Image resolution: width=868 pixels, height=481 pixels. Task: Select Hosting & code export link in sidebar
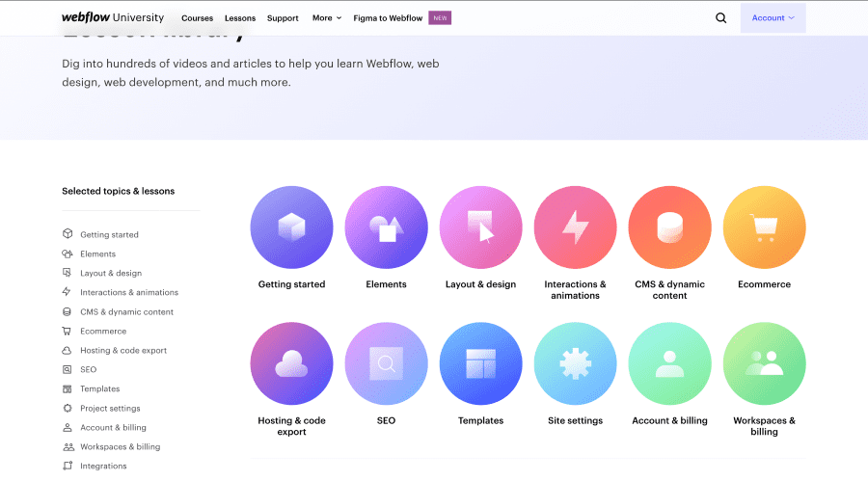click(x=123, y=350)
